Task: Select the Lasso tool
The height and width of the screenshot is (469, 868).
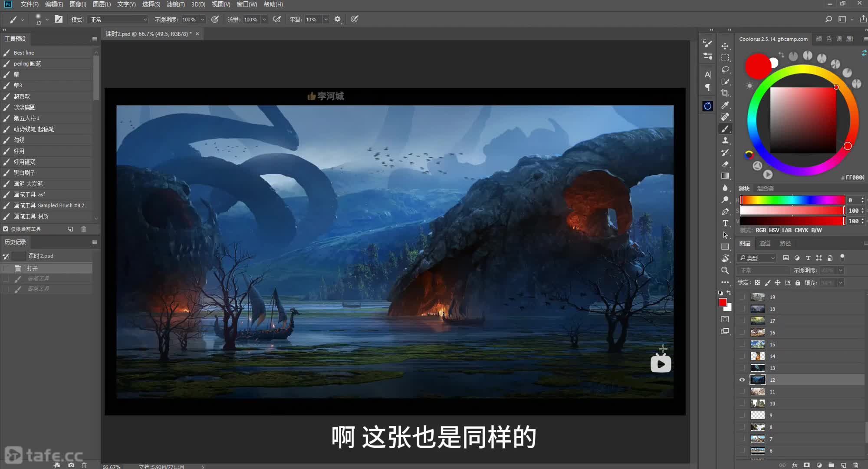Action: [725, 69]
